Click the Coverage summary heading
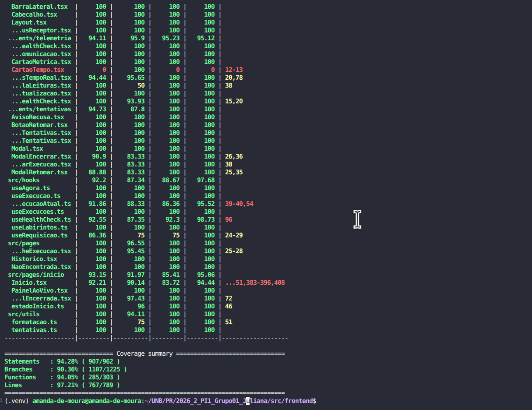Screen dimensions: 532x410 (144, 353)
